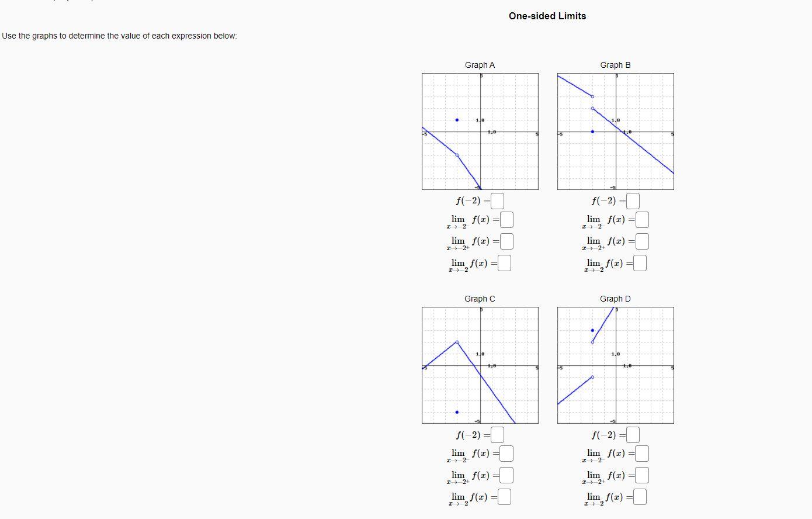812x519 pixels.
Task: Click the two-sided limit answer box for Graph C
Action: pos(504,497)
